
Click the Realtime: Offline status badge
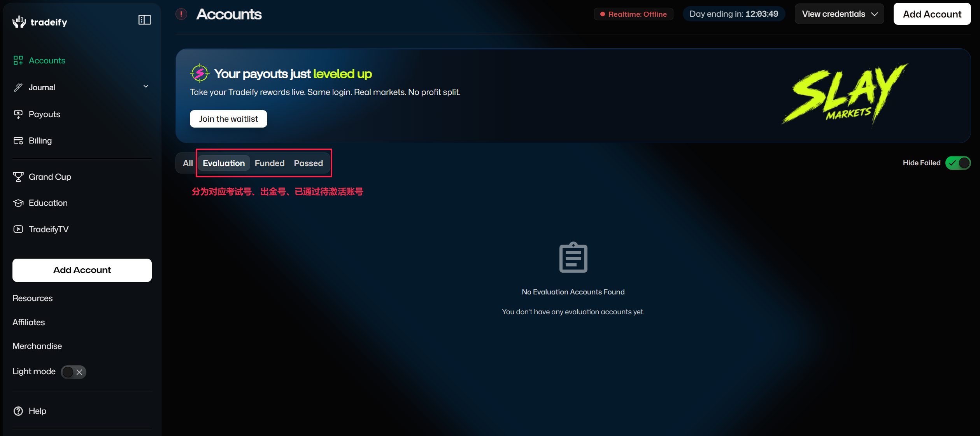634,14
